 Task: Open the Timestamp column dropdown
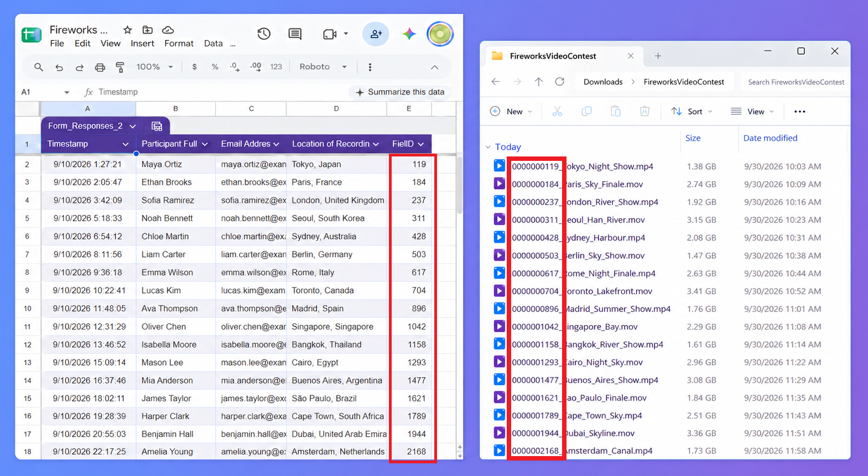[126, 144]
